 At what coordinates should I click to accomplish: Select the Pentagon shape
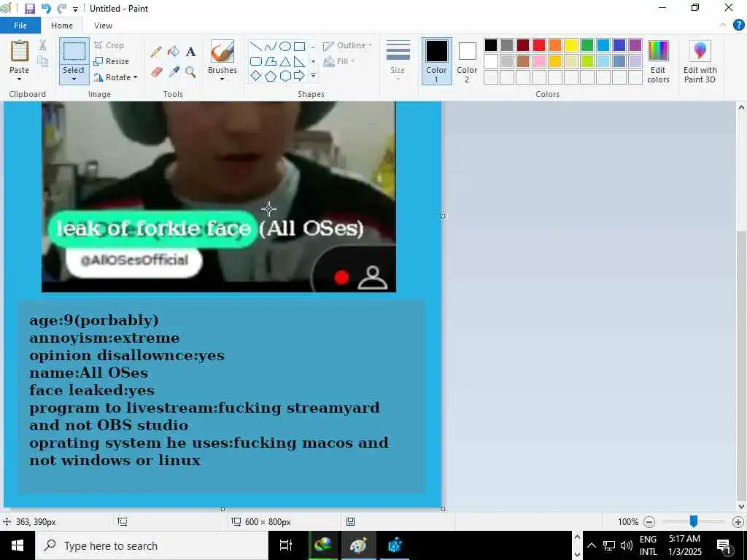(x=270, y=76)
